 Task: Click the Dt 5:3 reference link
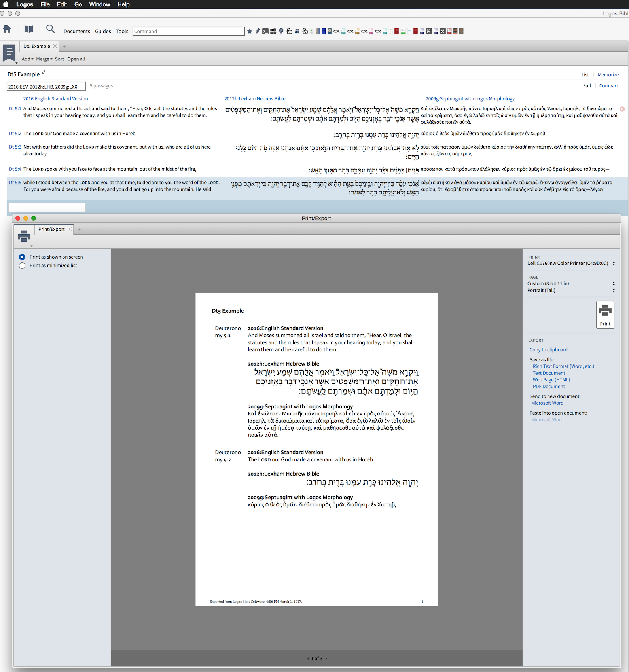(15, 147)
